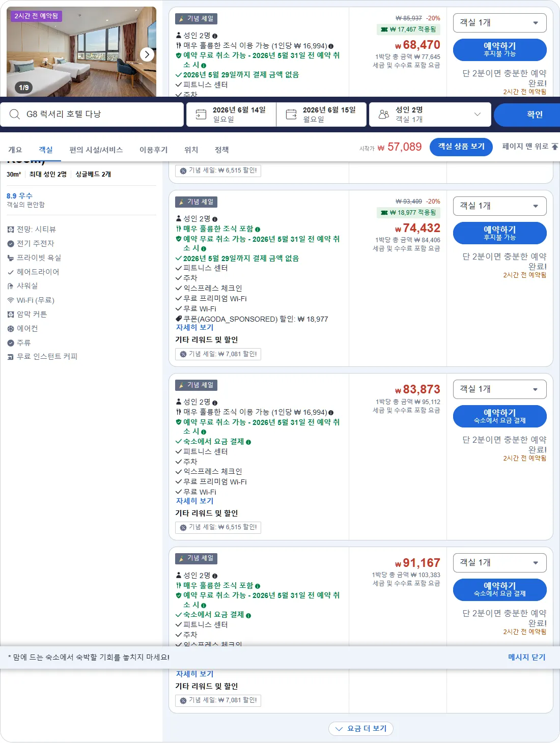
Task: Open free cancellation info icon in ₩68,470 offer
Action: [204, 65]
